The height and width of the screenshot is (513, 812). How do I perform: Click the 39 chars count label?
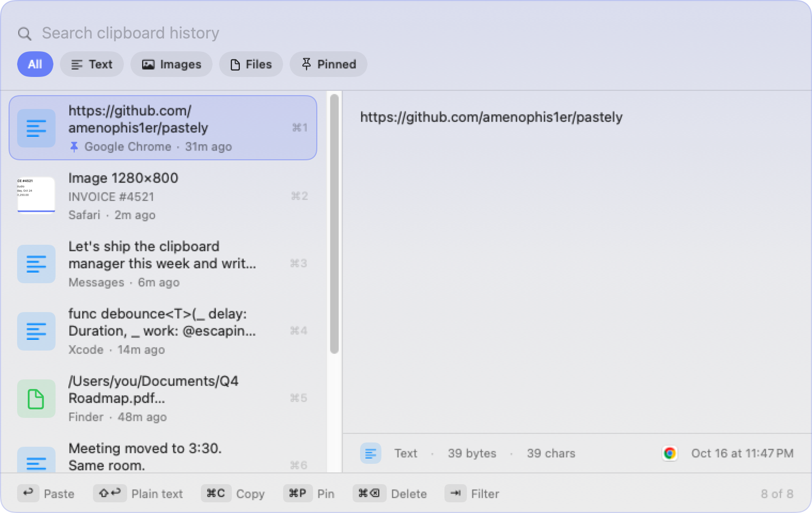point(551,453)
